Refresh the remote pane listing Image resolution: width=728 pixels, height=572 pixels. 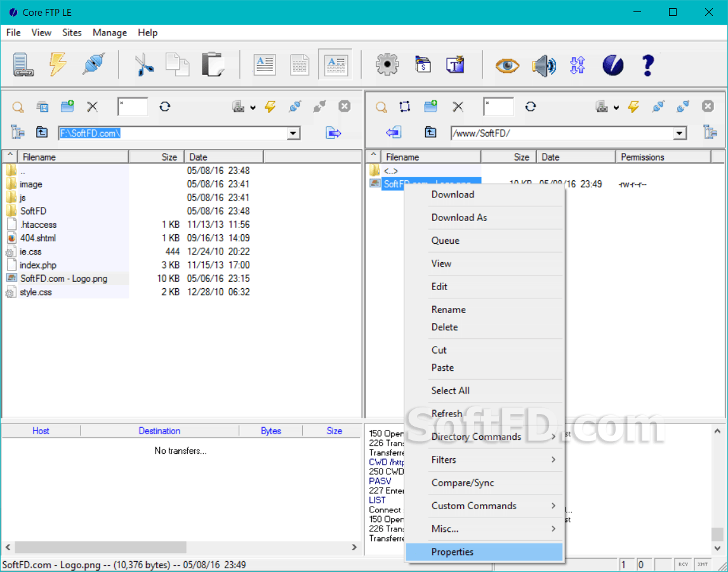coord(531,107)
